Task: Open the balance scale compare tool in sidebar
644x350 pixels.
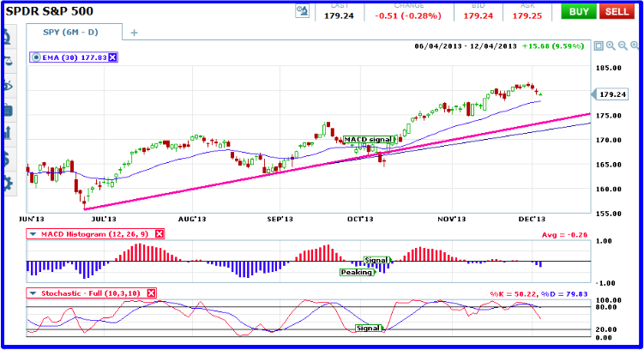Action: click(6, 61)
